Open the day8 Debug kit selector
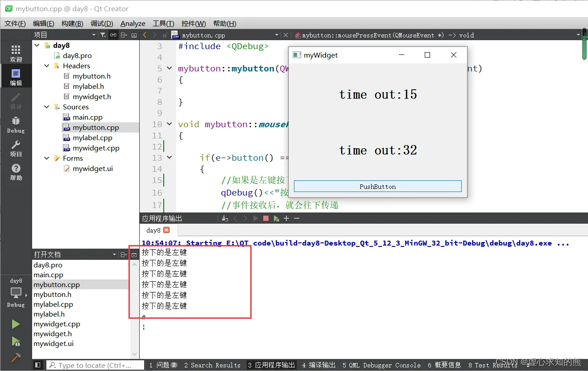The image size is (588, 371). 16,293
